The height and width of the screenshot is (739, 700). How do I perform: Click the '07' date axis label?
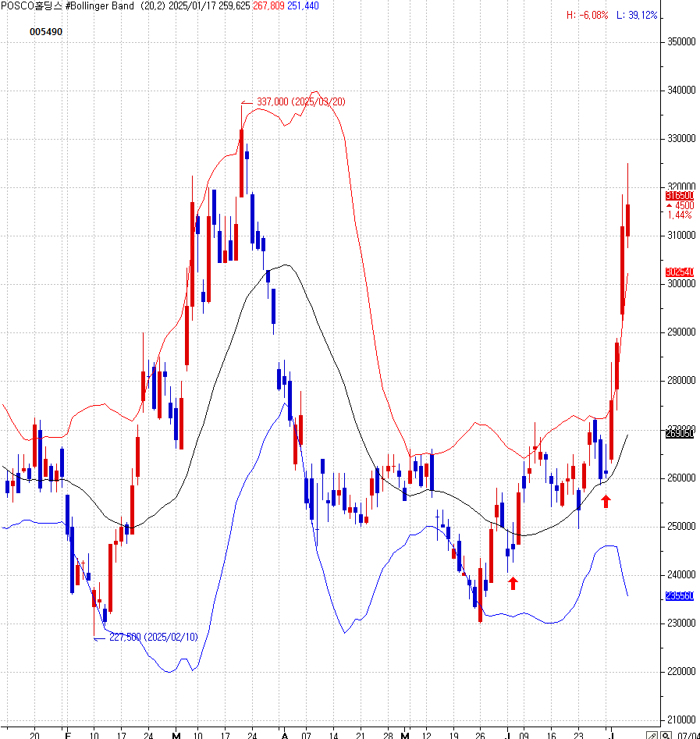click(x=307, y=735)
